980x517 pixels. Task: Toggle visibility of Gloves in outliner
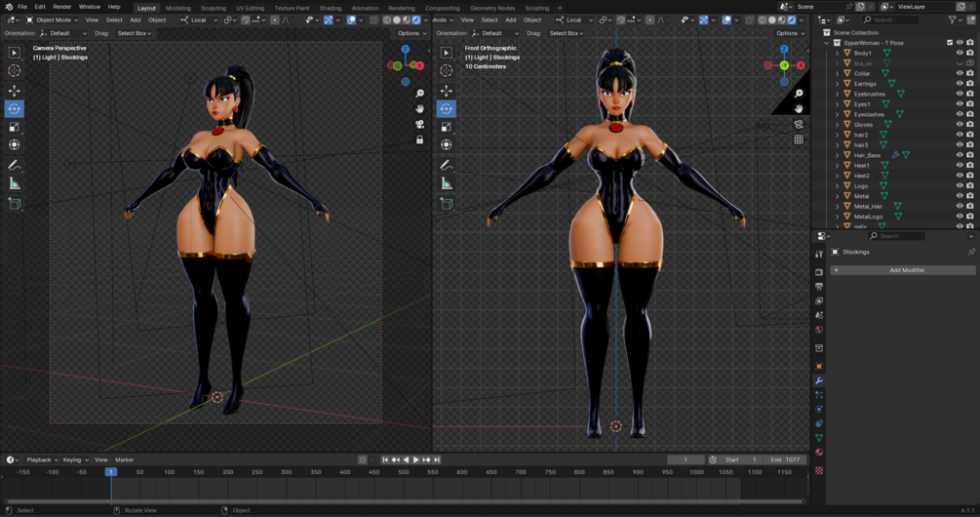pos(960,125)
